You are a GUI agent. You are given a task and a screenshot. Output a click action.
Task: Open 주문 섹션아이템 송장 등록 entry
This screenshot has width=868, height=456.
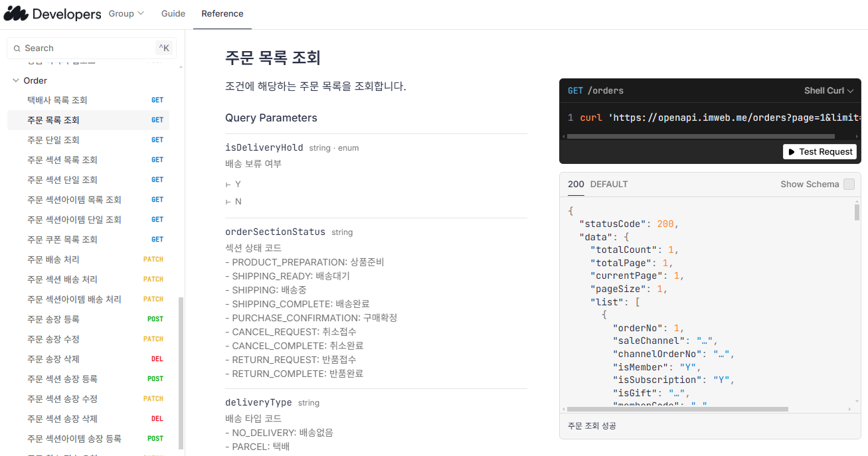point(88,439)
